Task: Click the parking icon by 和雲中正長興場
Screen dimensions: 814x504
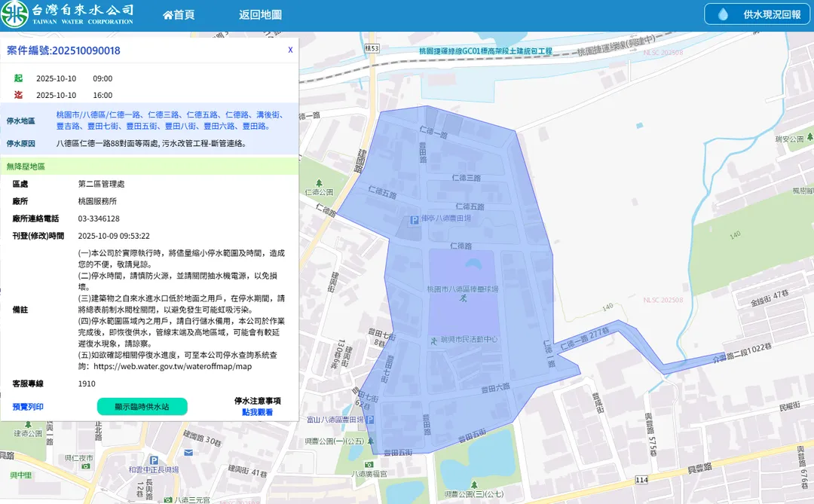Action: tap(154, 460)
